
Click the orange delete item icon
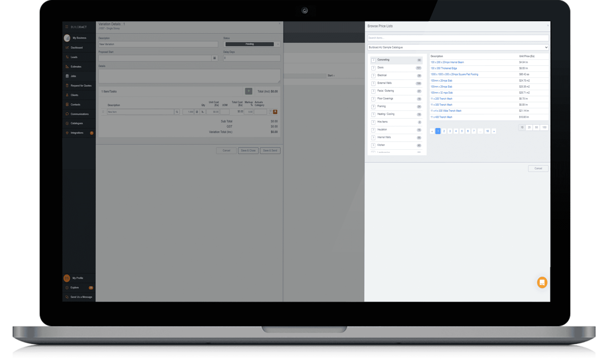(275, 112)
